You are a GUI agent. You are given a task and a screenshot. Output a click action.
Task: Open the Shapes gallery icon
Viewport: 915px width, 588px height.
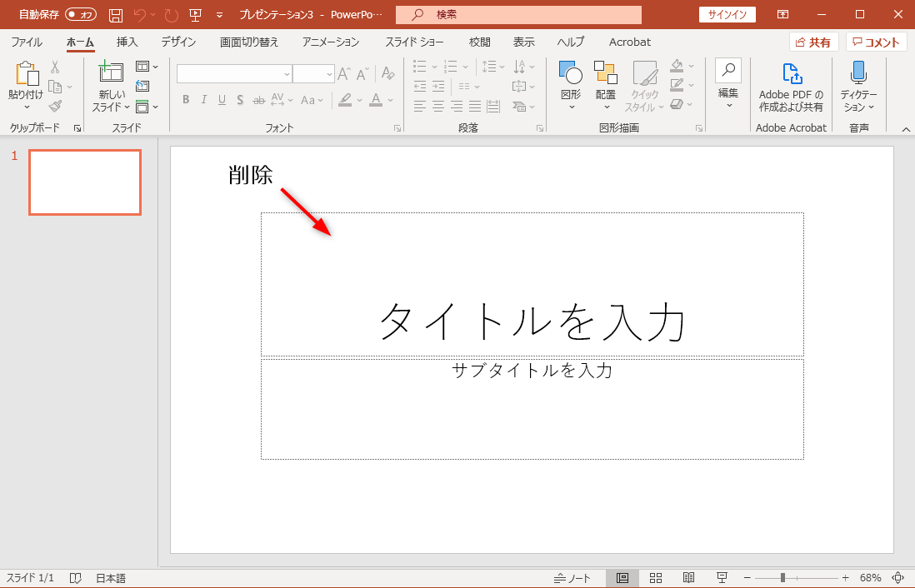click(x=570, y=73)
